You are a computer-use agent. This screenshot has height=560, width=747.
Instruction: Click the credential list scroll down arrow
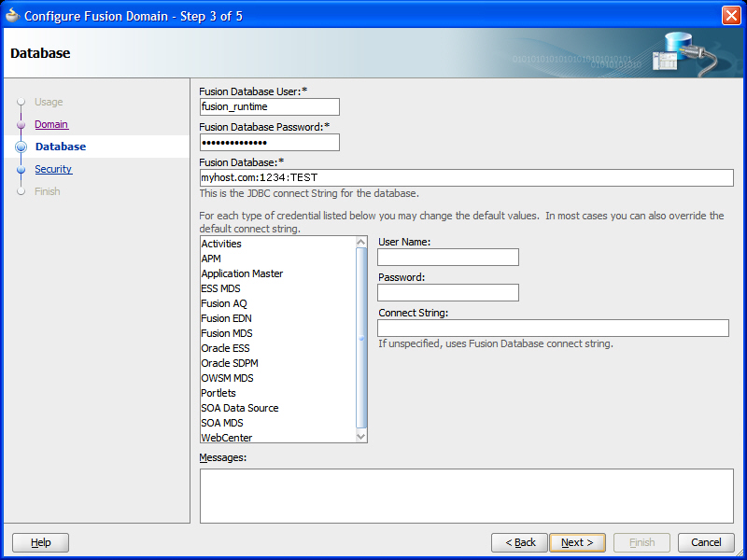tap(361, 436)
